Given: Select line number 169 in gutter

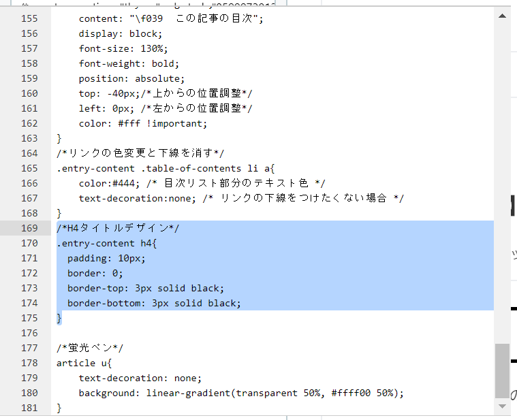Looking at the screenshot, I should 29,228.
